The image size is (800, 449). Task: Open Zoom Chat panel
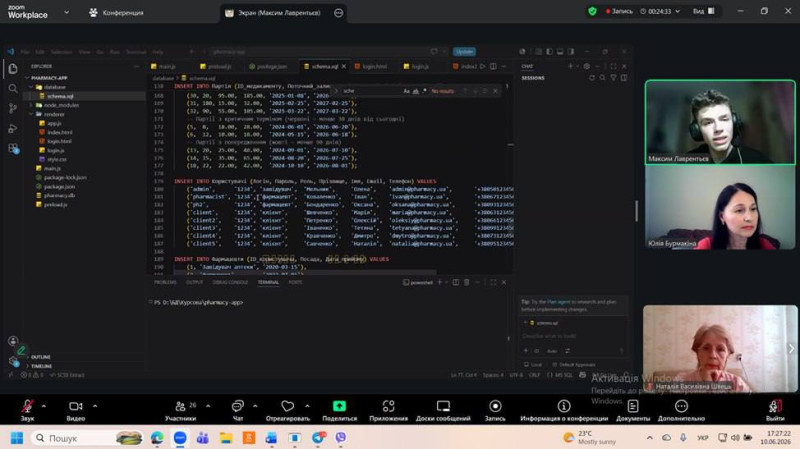coord(238,410)
